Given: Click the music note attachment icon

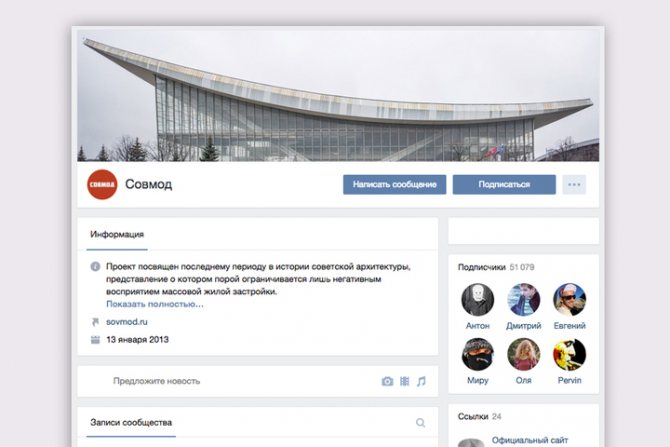Looking at the screenshot, I should tap(421, 381).
